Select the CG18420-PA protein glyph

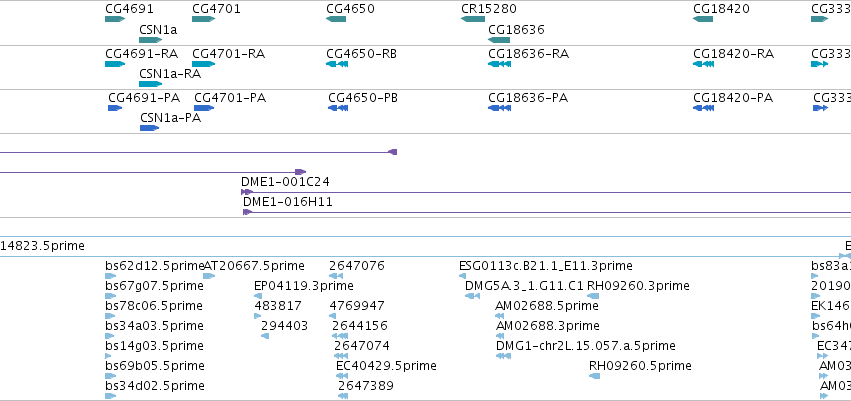(x=703, y=108)
